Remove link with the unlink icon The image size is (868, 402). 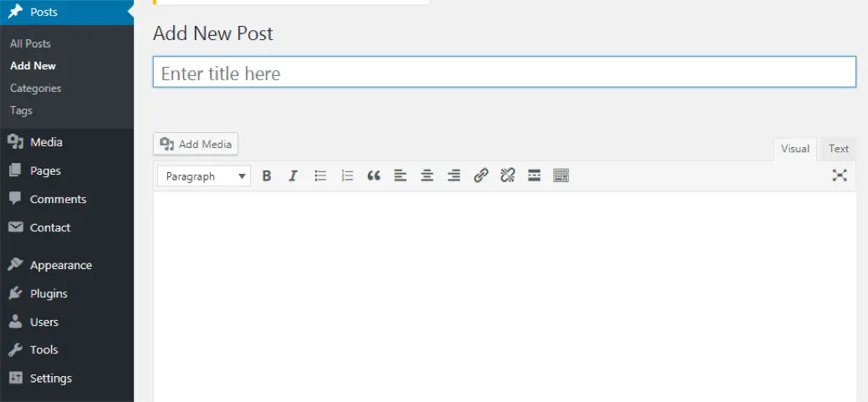point(508,176)
